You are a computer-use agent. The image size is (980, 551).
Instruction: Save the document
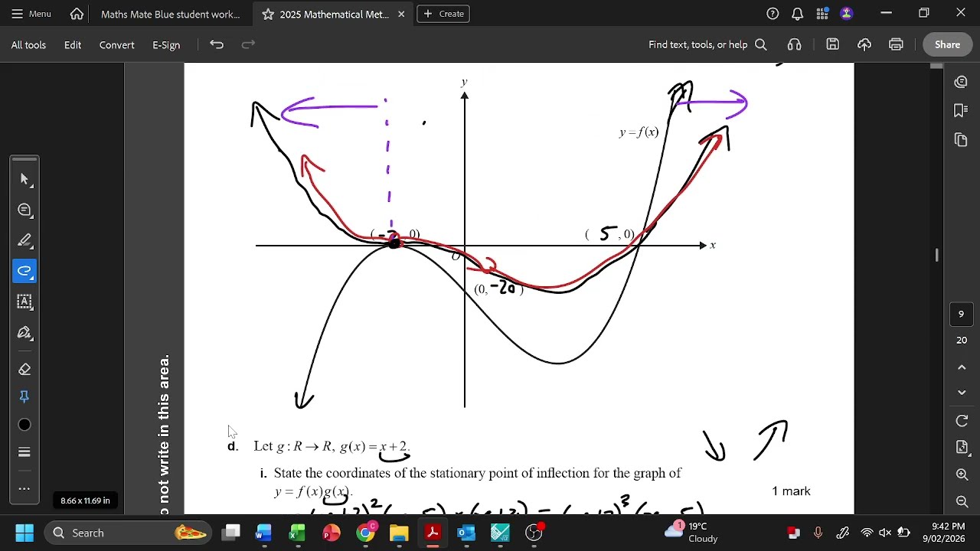[x=832, y=44]
